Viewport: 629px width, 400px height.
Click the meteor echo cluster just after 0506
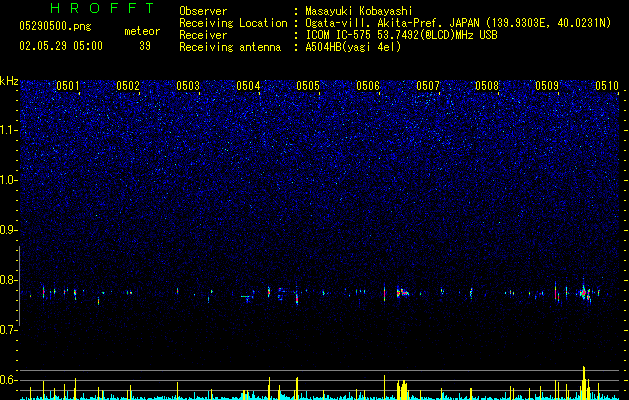(x=402, y=292)
